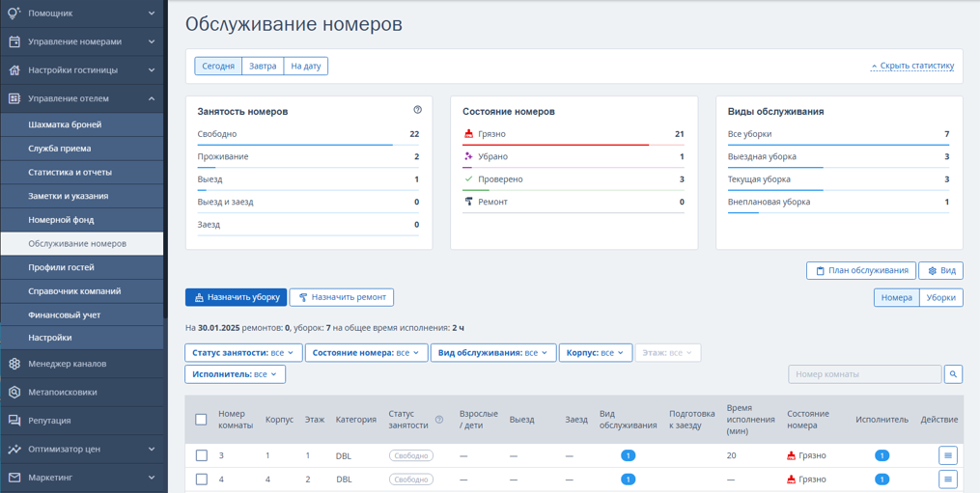Image resolution: width=980 pixels, height=493 pixels.
Task: Click the Репутация chat icon in sidebar
Action: tap(14, 421)
